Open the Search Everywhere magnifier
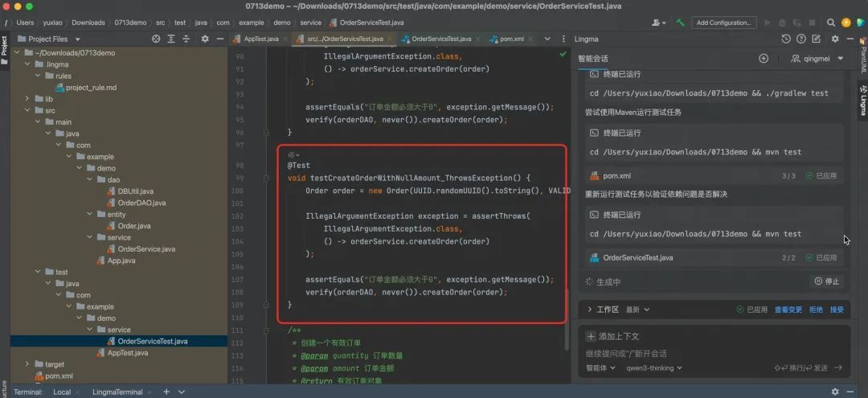This screenshot has height=398, width=868. [x=831, y=23]
